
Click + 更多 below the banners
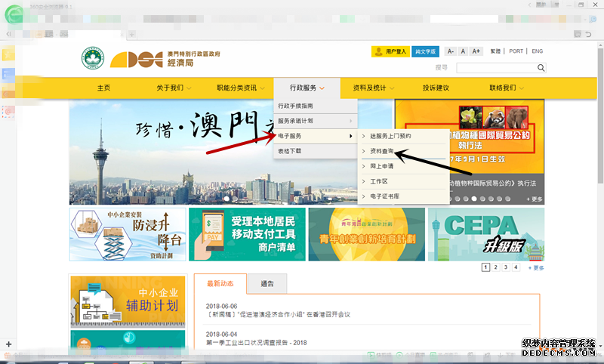536,267
